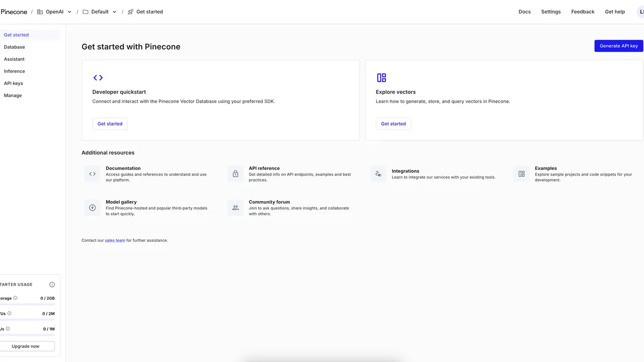Expand the OpenAI organization dropdown
The image size is (644, 362).
tap(69, 12)
